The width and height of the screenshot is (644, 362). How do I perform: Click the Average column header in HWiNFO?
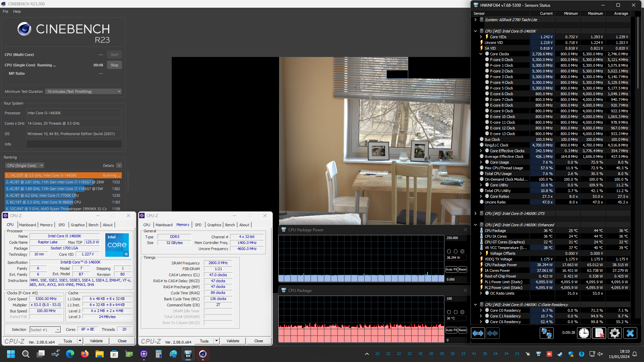tap(621, 13)
